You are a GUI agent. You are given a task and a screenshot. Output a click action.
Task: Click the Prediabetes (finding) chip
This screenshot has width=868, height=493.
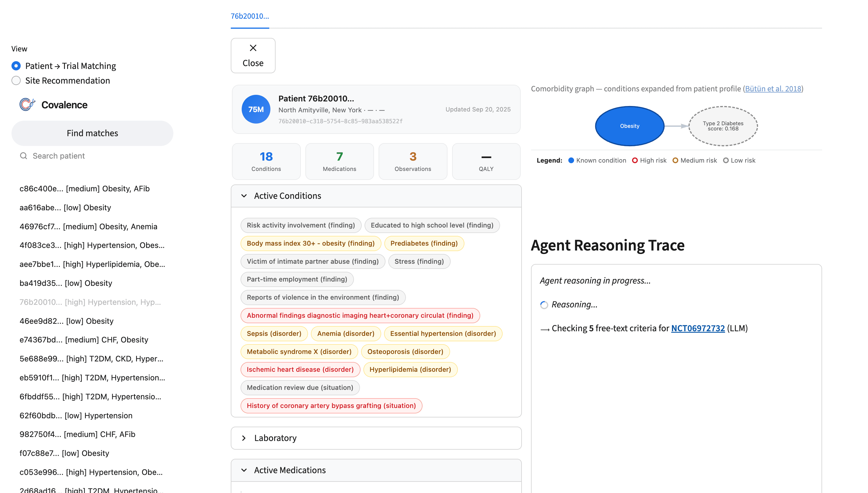[x=424, y=243]
